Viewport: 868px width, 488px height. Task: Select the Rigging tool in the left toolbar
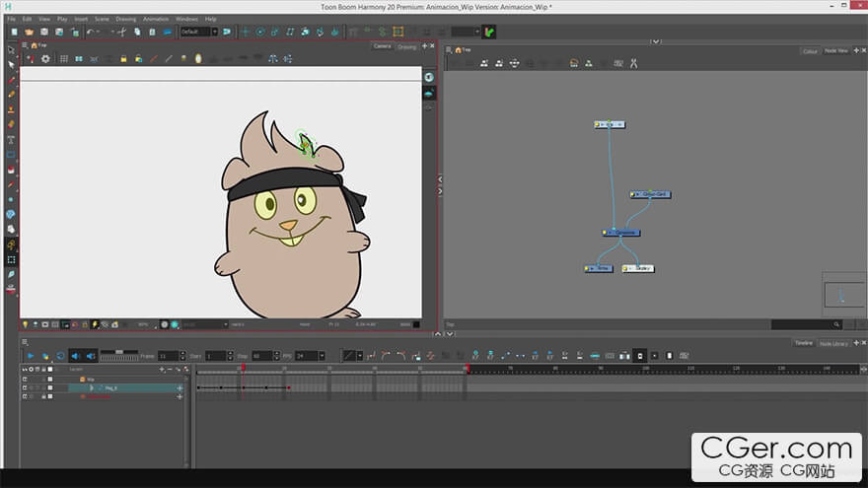[11, 244]
